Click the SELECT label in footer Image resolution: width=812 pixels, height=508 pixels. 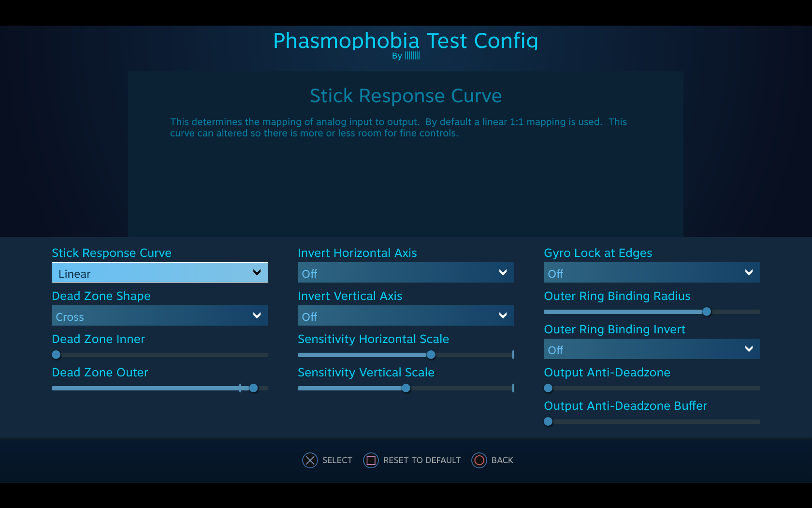[337, 460]
